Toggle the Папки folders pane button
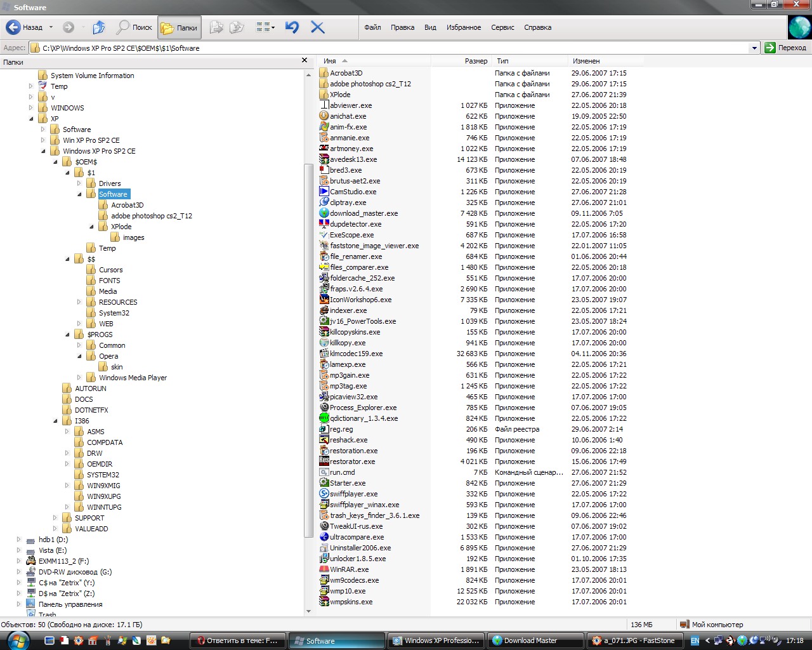The image size is (812, 650). coord(179,27)
